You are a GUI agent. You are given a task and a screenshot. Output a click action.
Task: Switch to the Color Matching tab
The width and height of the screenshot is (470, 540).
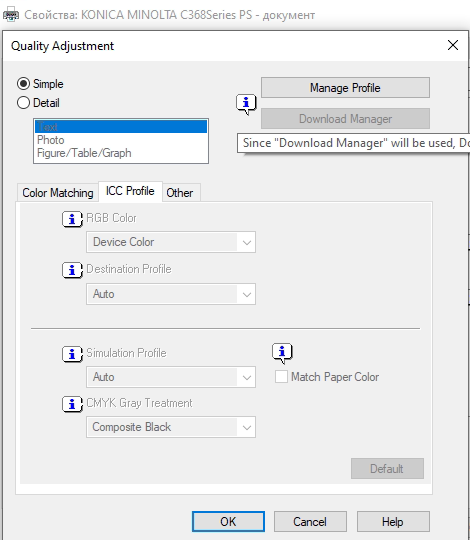tap(58, 193)
